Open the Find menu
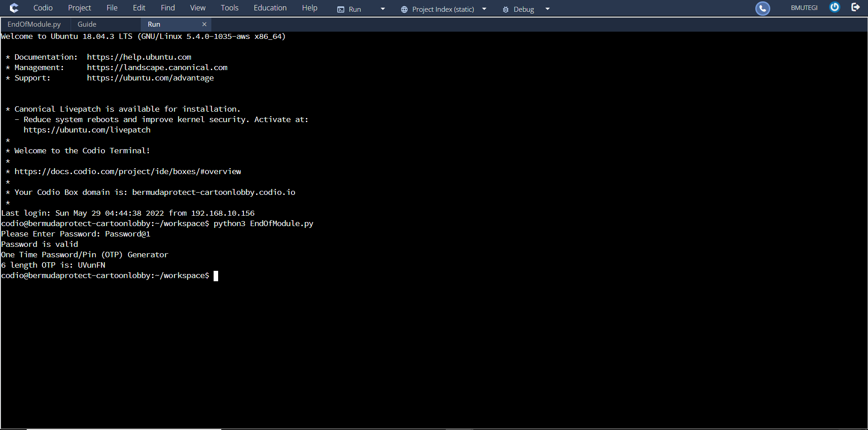 point(167,8)
